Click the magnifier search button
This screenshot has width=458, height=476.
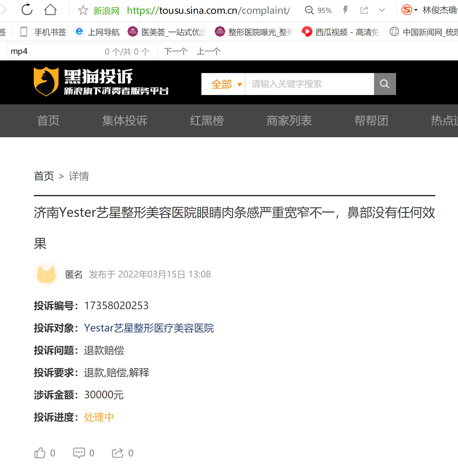coord(385,84)
